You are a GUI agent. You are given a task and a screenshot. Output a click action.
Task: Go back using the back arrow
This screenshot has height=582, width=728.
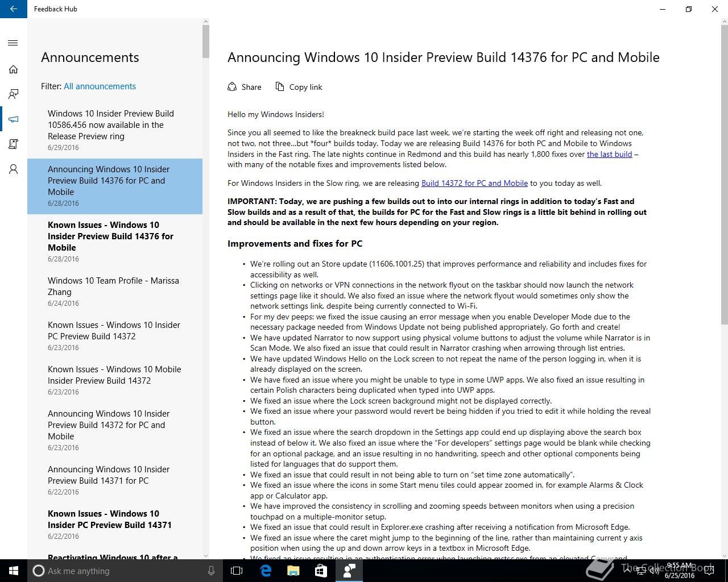coord(14,9)
